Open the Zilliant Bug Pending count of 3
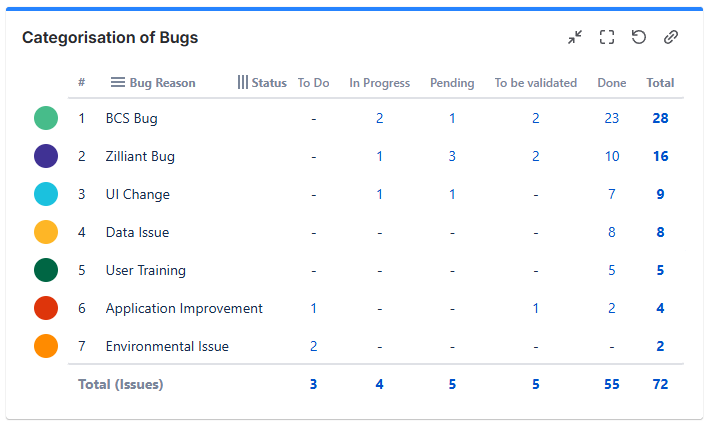The height and width of the screenshot is (427, 712). (452, 156)
